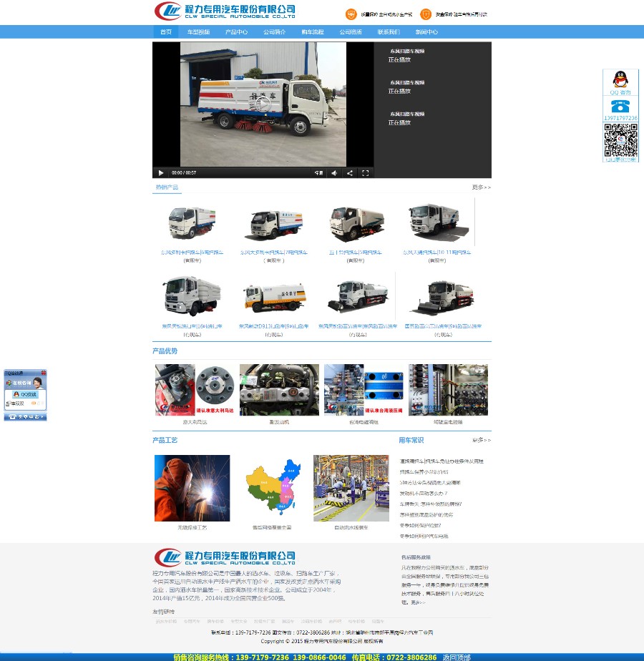Click the blue phone bar under chat widget
Image resolution: width=644 pixels, height=661 pixels.
coord(25,417)
